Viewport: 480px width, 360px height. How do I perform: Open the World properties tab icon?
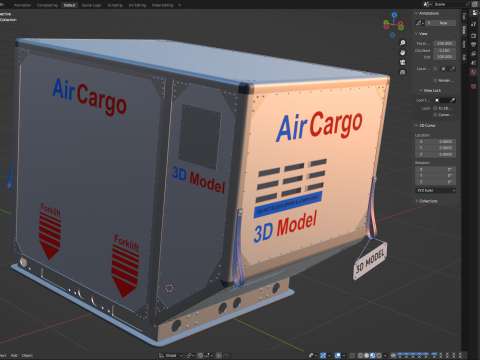click(473, 72)
